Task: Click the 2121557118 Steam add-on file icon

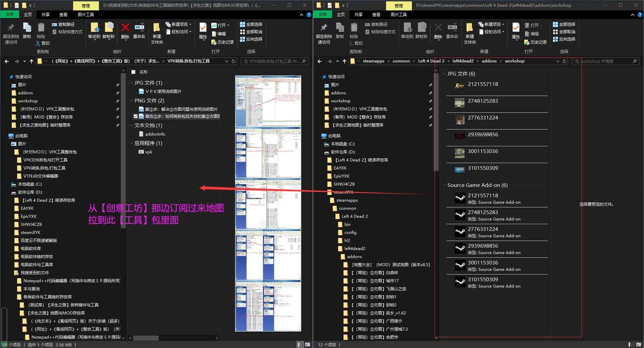Action: click(x=460, y=199)
